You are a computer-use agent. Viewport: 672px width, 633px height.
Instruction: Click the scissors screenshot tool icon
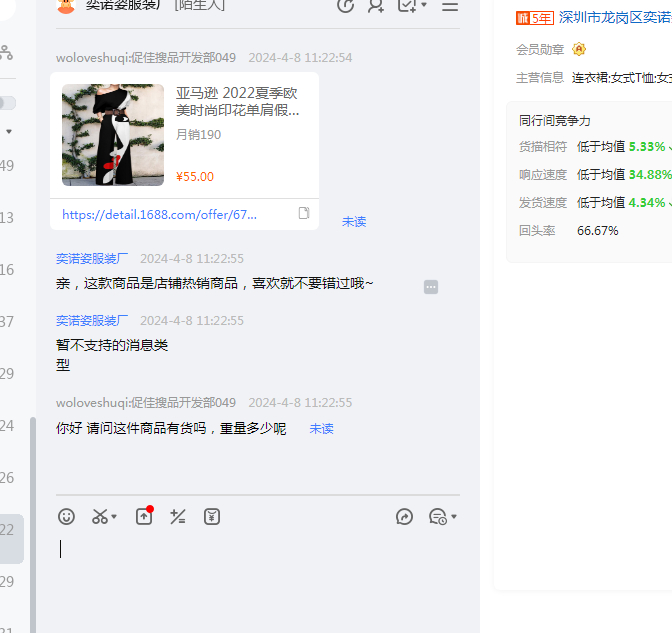tap(100, 516)
